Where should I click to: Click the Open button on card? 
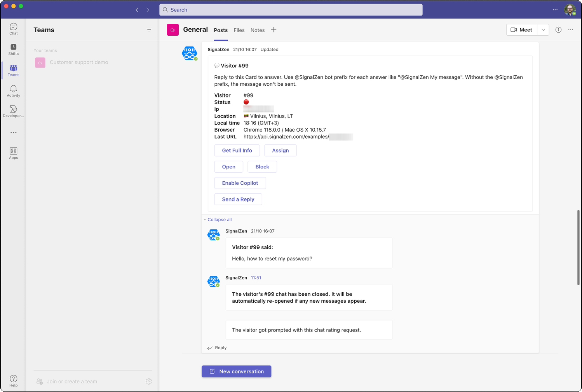[x=229, y=167]
